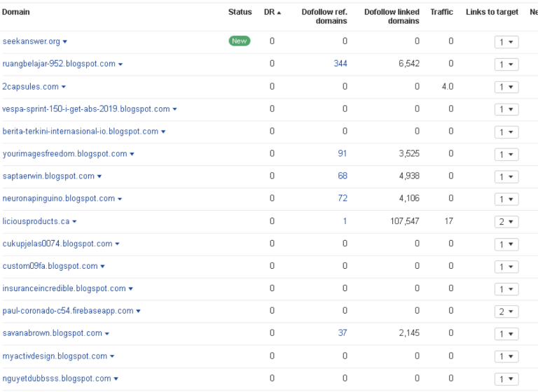Click caret next to myactivdesign.blogspot.com
The height and width of the screenshot is (392, 538).
tap(112, 356)
